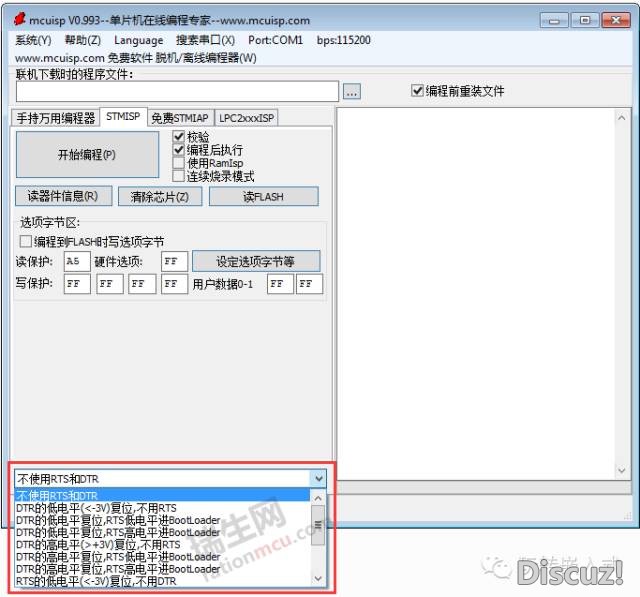The image size is (640, 597).
Task: Click the dropdown list scrollbar thumb
Action: click(x=318, y=525)
